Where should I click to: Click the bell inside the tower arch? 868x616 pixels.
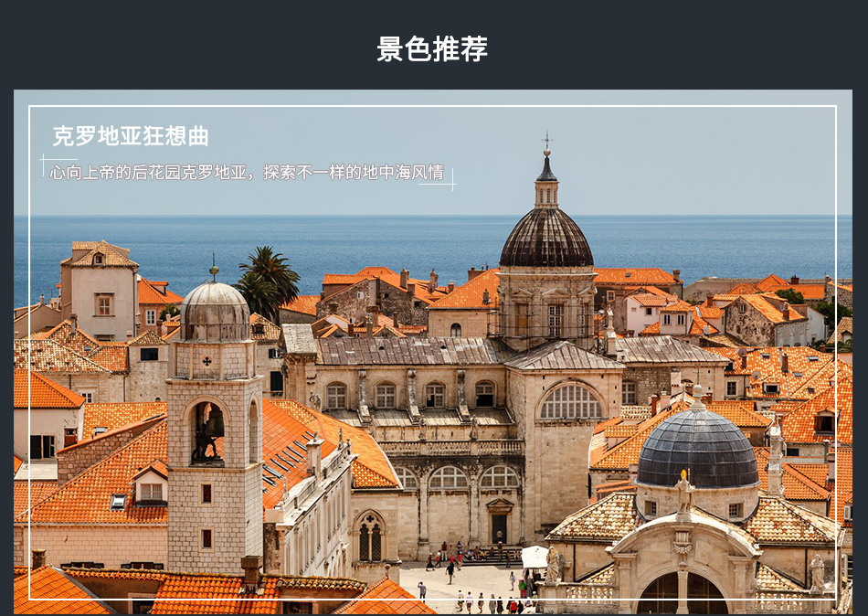[208, 430]
